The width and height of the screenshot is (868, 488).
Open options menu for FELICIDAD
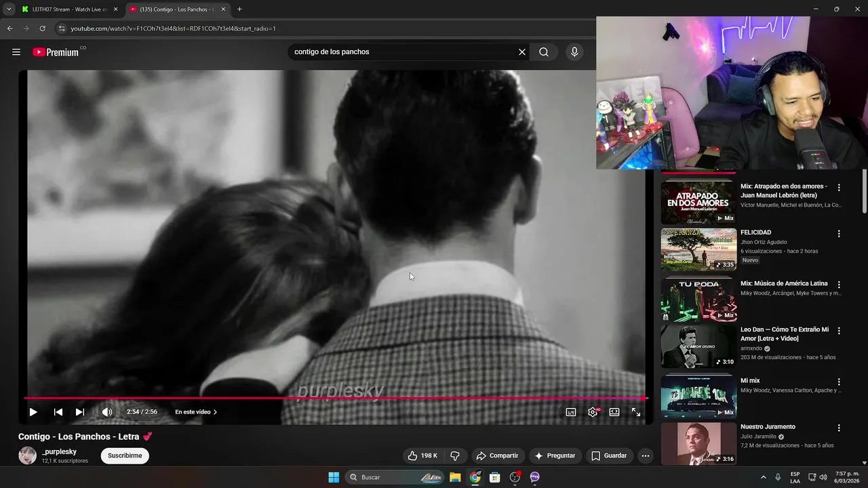[x=839, y=234]
